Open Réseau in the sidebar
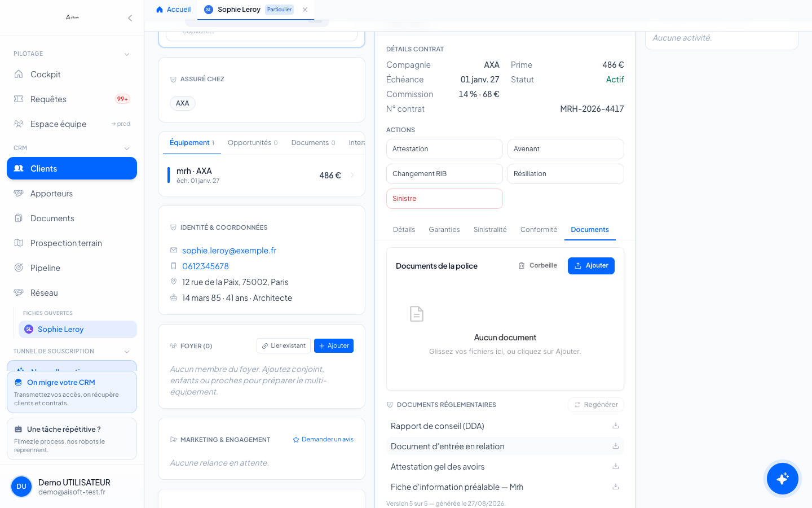 [x=72, y=293]
